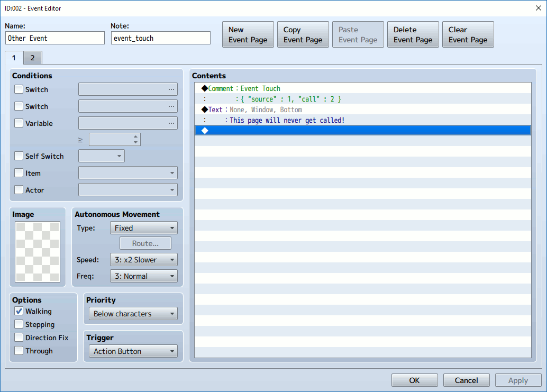Click the Variable condition field

coord(128,123)
